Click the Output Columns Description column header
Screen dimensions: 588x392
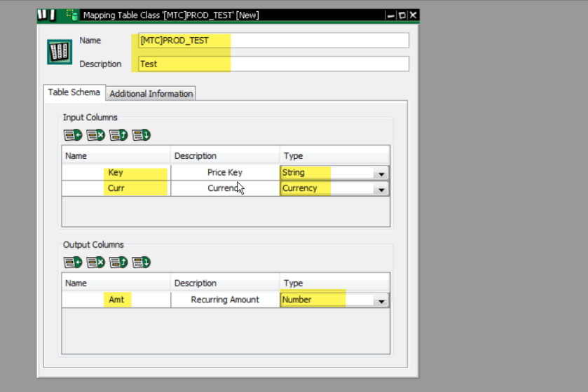225,283
